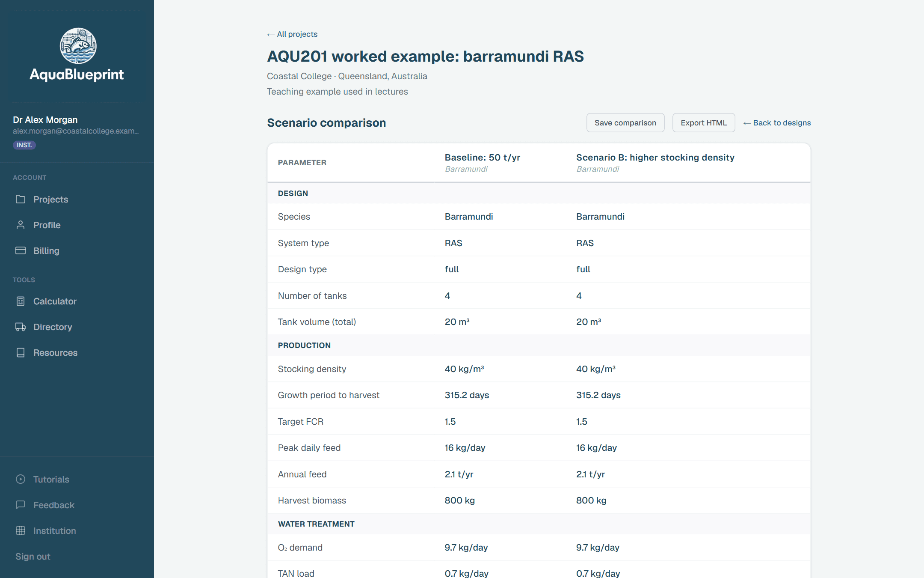Save the scenario comparison
This screenshot has height=578, width=924.
pos(625,123)
